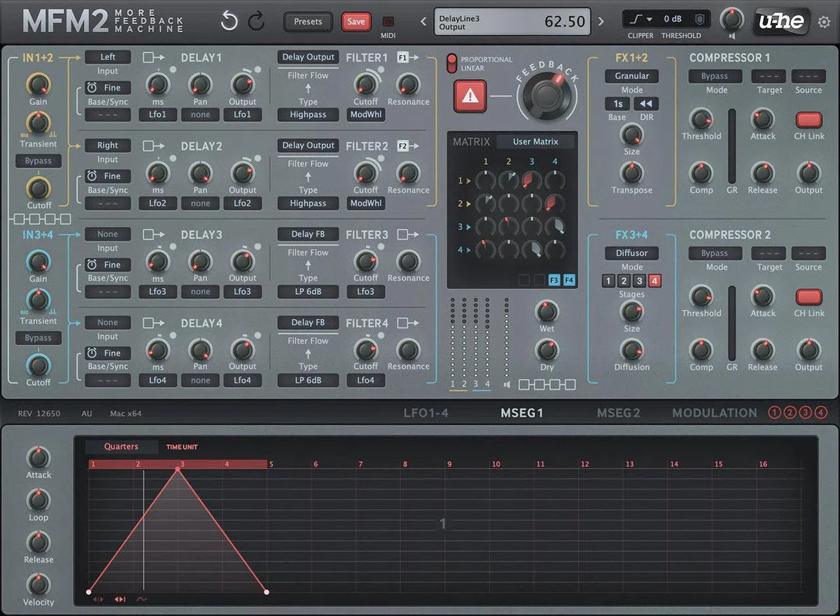Toggle Compressor 1 CH Link button
This screenshot has height=616, width=840.
pos(808,120)
